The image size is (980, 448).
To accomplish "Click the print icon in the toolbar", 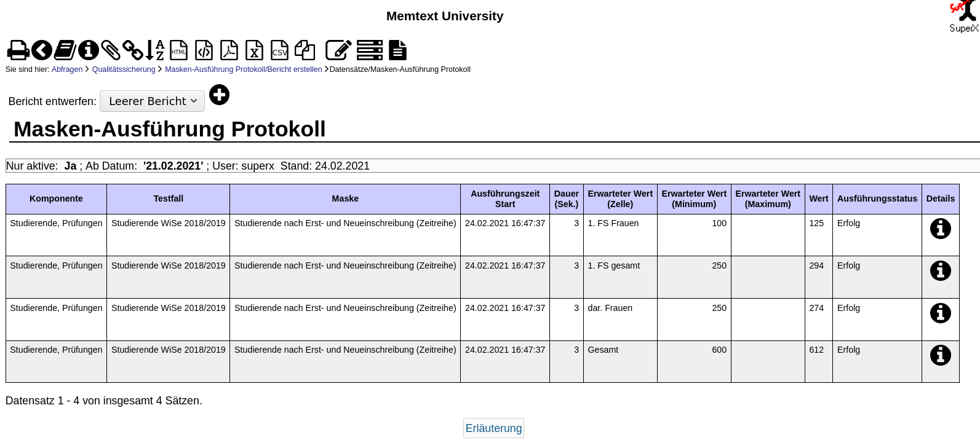I will click(x=18, y=50).
